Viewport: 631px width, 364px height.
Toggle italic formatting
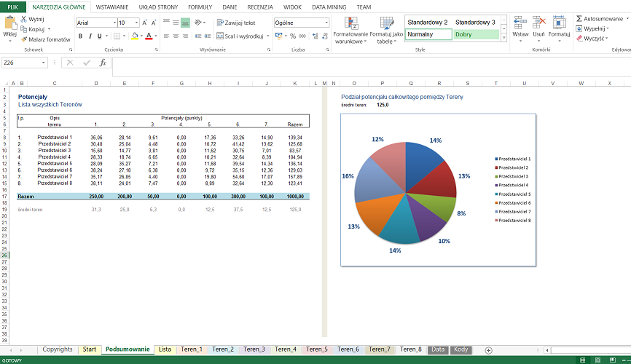click(90, 36)
